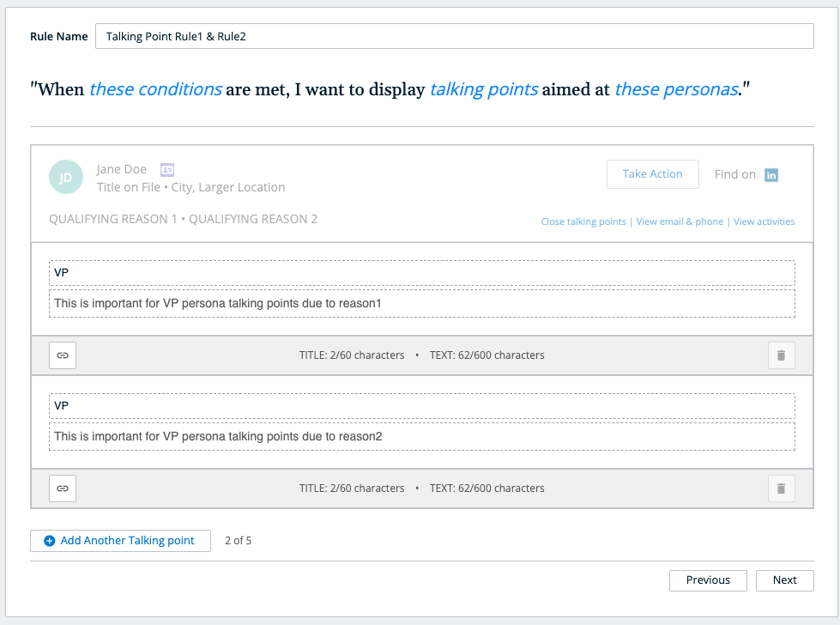Click the Previous button
This screenshot has width=840, height=625.
[x=708, y=580]
